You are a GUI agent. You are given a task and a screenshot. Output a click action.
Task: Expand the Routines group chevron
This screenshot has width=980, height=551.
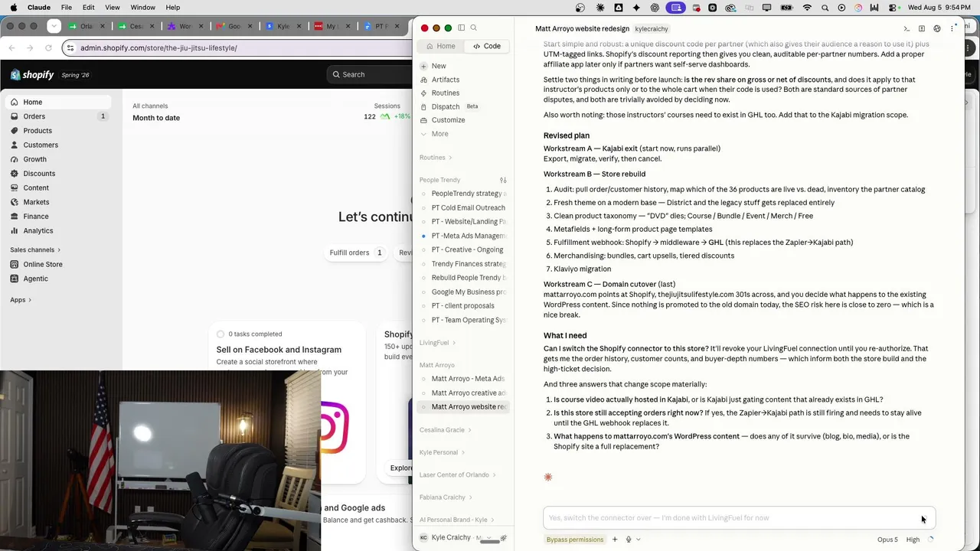tap(450, 158)
